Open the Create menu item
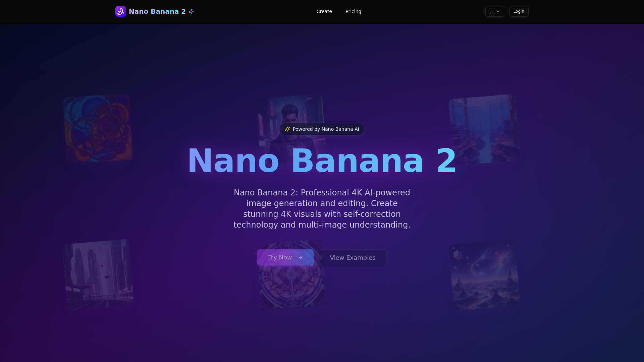The height and width of the screenshot is (362, 644). click(324, 11)
